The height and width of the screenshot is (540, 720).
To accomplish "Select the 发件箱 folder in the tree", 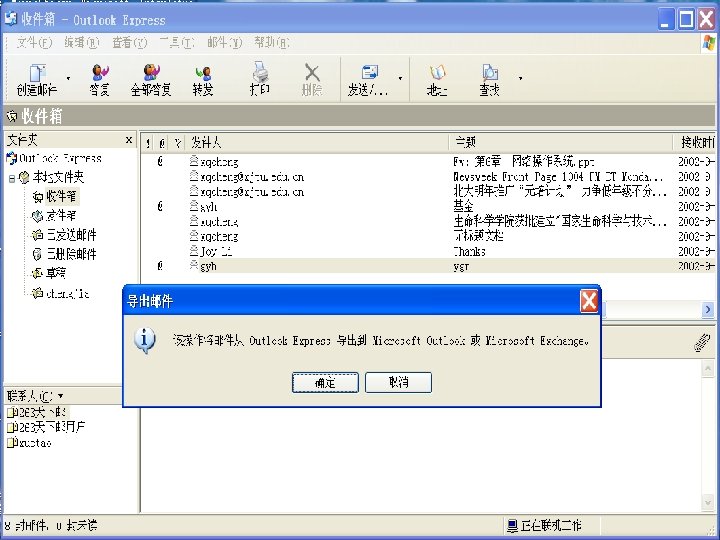I will pyautogui.click(x=54, y=215).
